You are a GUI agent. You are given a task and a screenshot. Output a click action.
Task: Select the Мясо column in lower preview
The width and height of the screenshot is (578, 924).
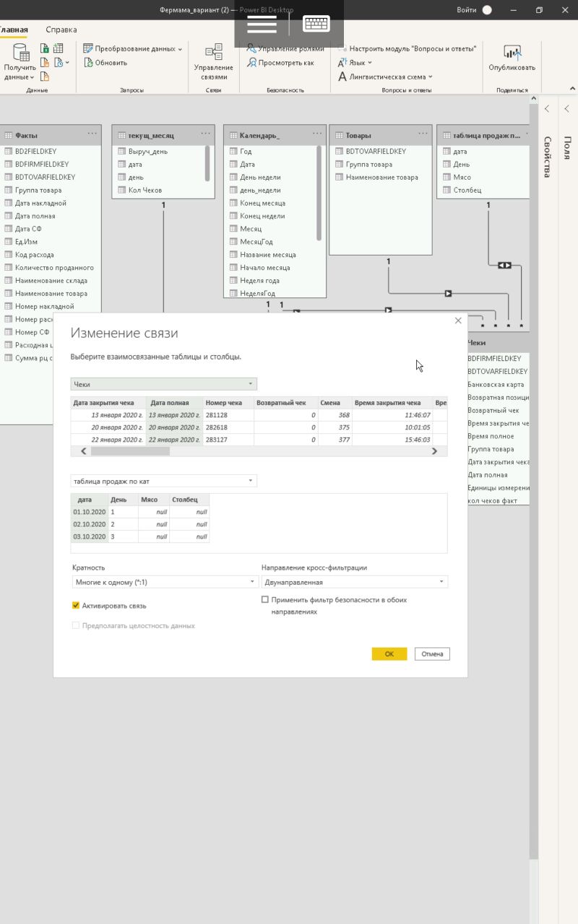click(154, 500)
